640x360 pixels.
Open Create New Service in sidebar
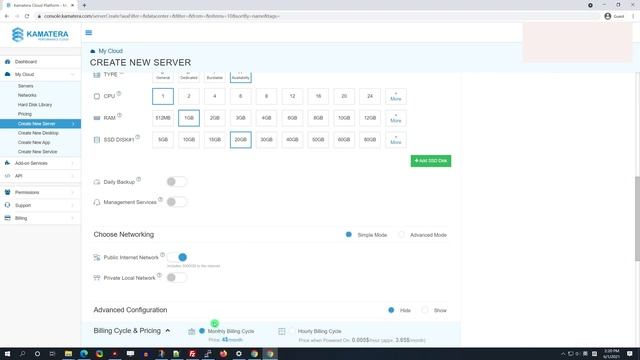[x=37, y=152]
